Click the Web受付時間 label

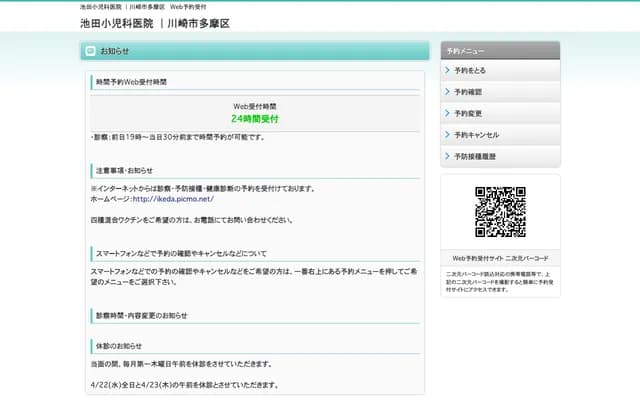click(x=255, y=105)
